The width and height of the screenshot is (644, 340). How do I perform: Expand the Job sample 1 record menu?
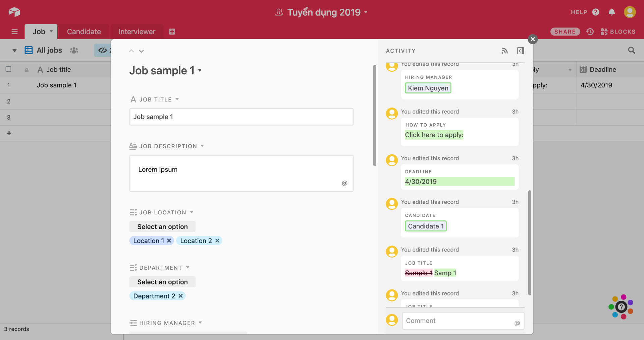click(200, 70)
